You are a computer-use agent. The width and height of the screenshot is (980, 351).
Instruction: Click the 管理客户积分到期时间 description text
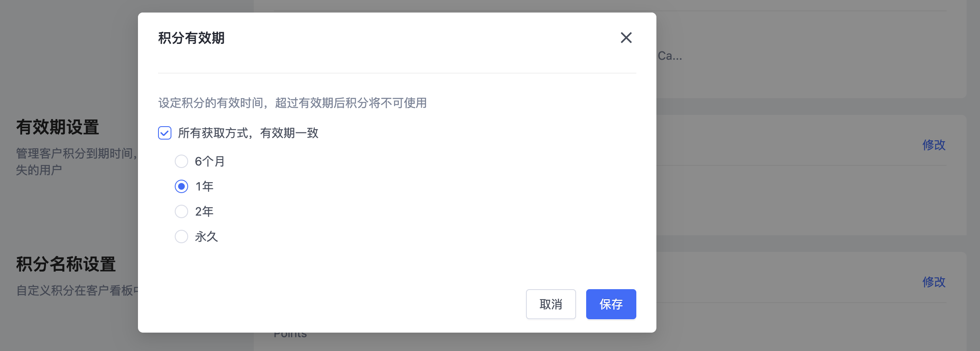pyautogui.click(x=77, y=161)
